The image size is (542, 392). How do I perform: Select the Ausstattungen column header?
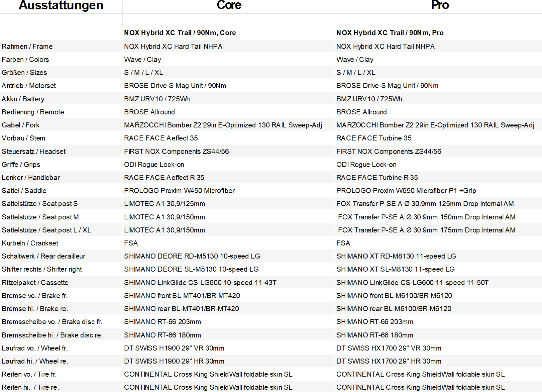pos(61,5)
